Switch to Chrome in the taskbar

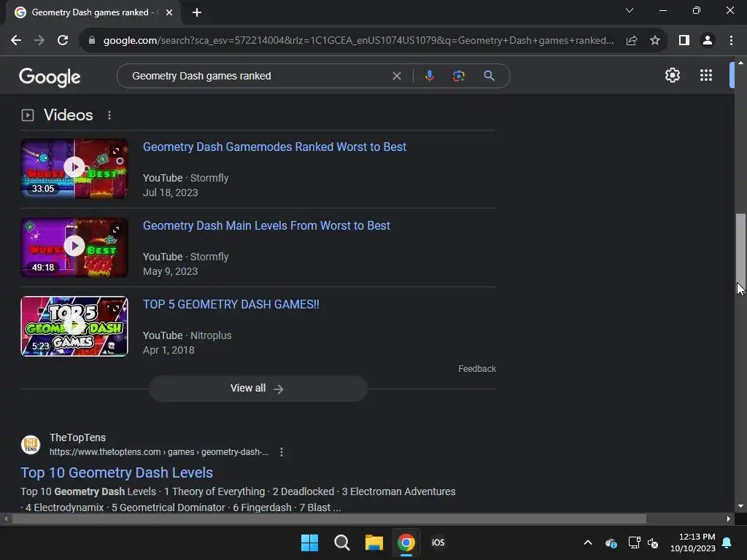click(x=406, y=542)
